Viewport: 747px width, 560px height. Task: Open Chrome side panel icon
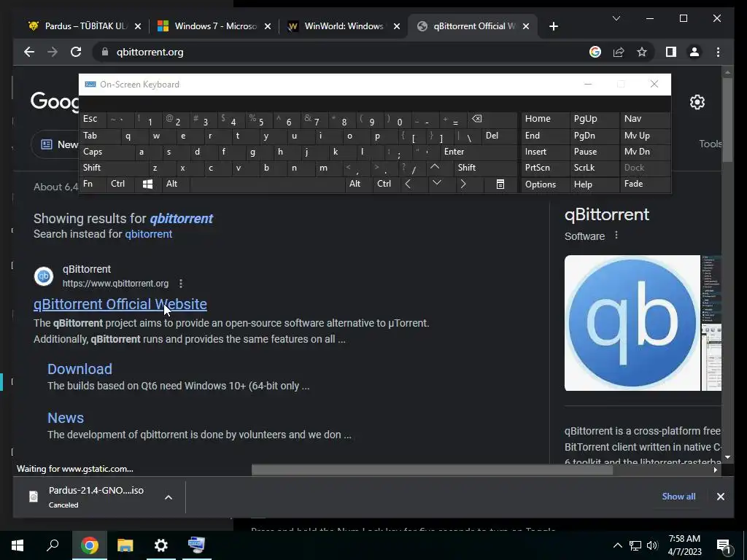[671, 52]
